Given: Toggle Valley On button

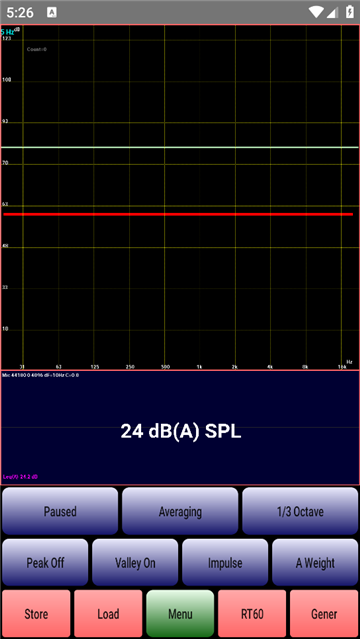Looking at the screenshot, I should pyautogui.click(x=135, y=563).
